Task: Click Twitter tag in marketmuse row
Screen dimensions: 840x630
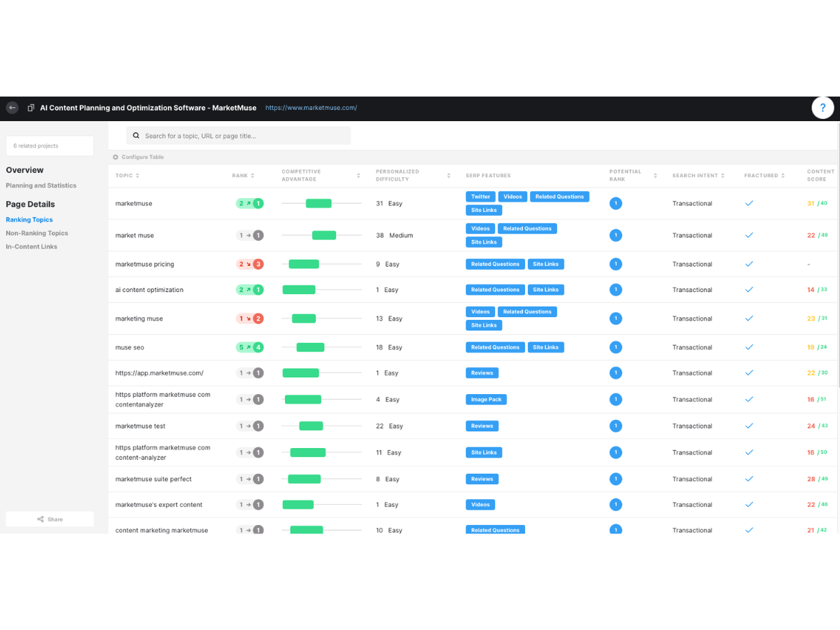Action: point(481,197)
